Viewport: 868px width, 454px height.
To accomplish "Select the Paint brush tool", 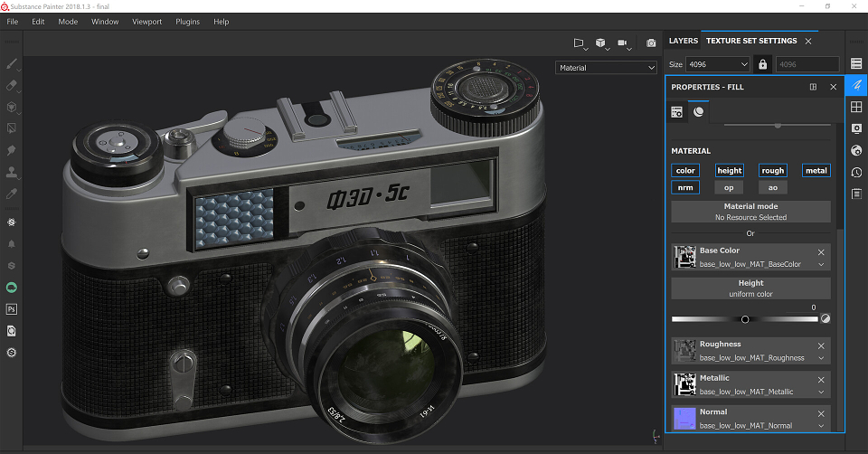I will [x=11, y=64].
